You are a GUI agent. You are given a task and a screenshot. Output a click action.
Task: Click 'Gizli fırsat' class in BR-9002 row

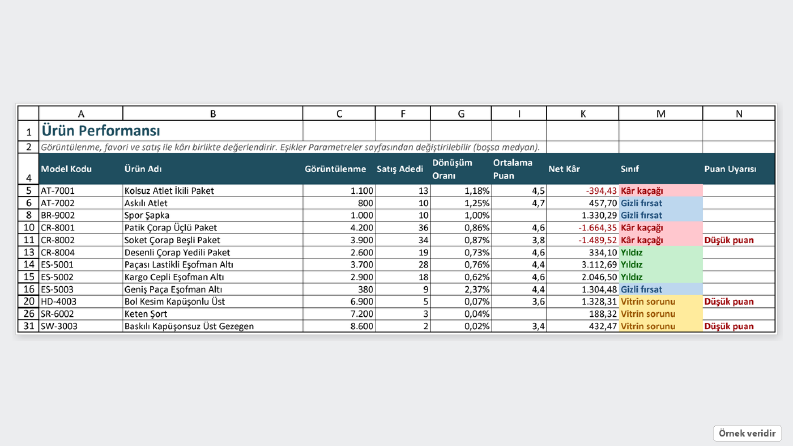660,215
